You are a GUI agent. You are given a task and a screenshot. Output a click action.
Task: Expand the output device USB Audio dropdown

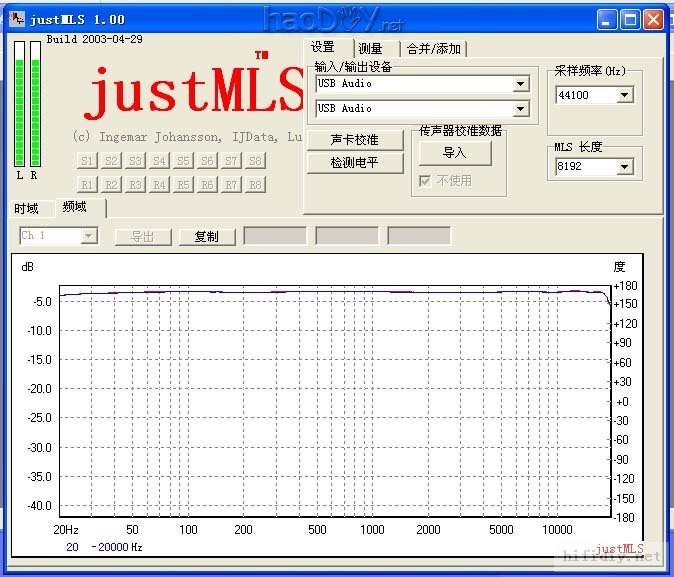pos(521,109)
